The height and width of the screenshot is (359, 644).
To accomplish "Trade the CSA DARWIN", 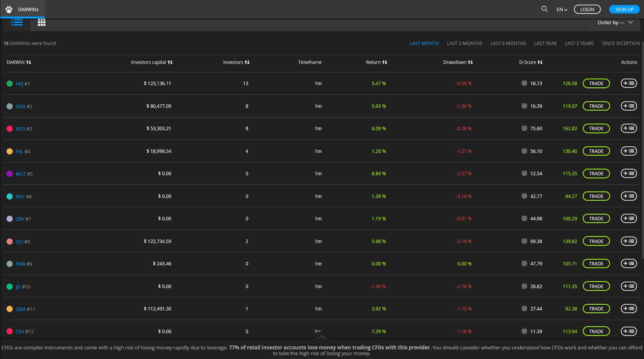I will [x=596, y=331].
